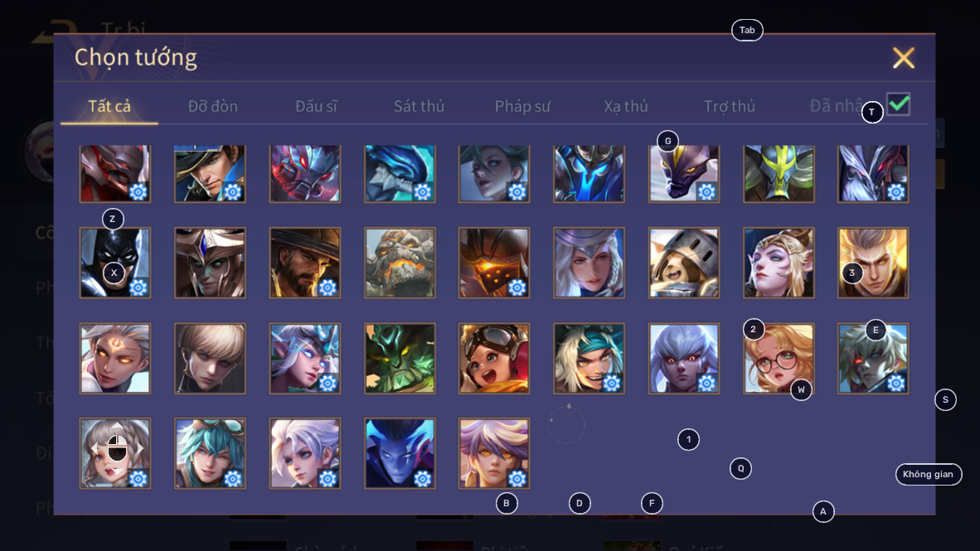Click the Không gian key overlay button
The width and height of the screenshot is (980, 551).
tap(928, 474)
